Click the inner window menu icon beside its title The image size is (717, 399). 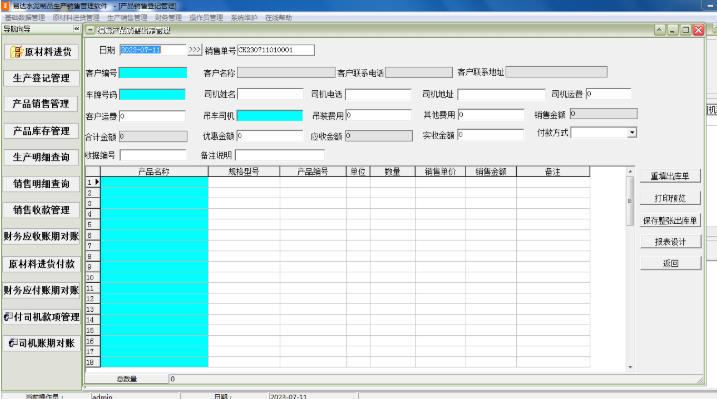click(90, 30)
